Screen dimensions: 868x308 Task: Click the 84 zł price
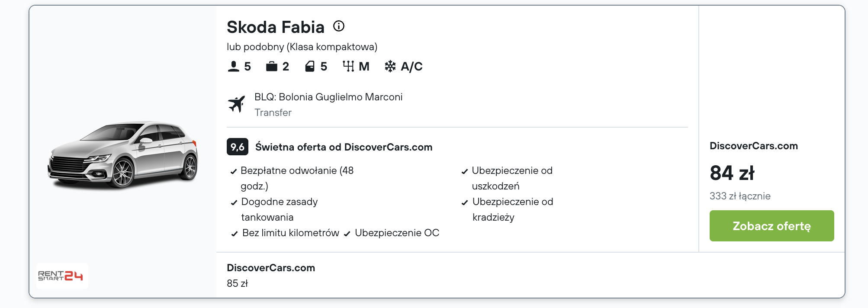pyautogui.click(x=732, y=173)
